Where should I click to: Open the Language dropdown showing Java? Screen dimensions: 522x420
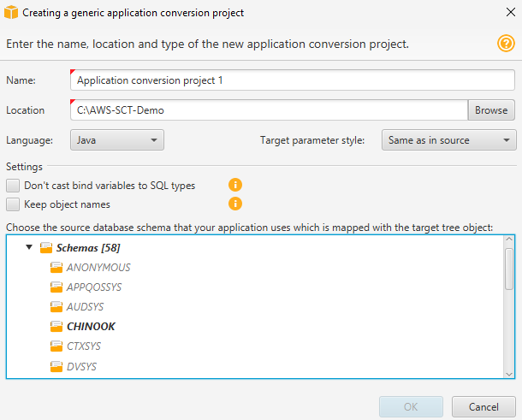tap(116, 140)
